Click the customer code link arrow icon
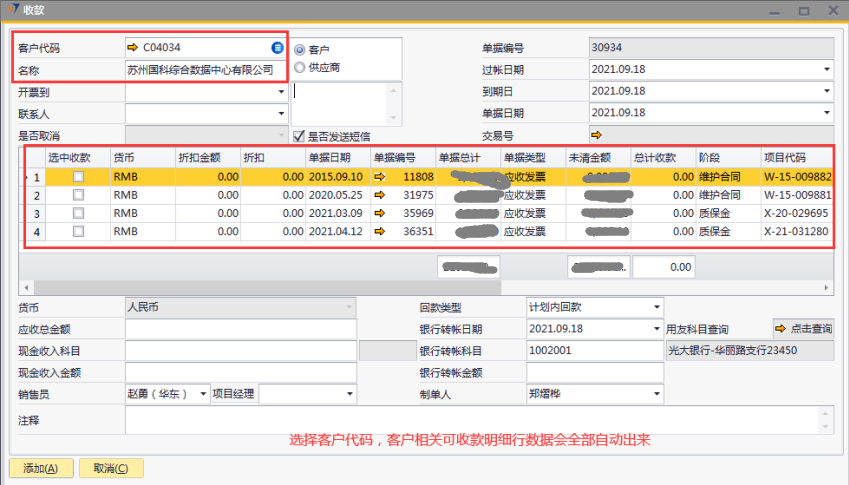This screenshot has width=849, height=485. pos(132,47)
